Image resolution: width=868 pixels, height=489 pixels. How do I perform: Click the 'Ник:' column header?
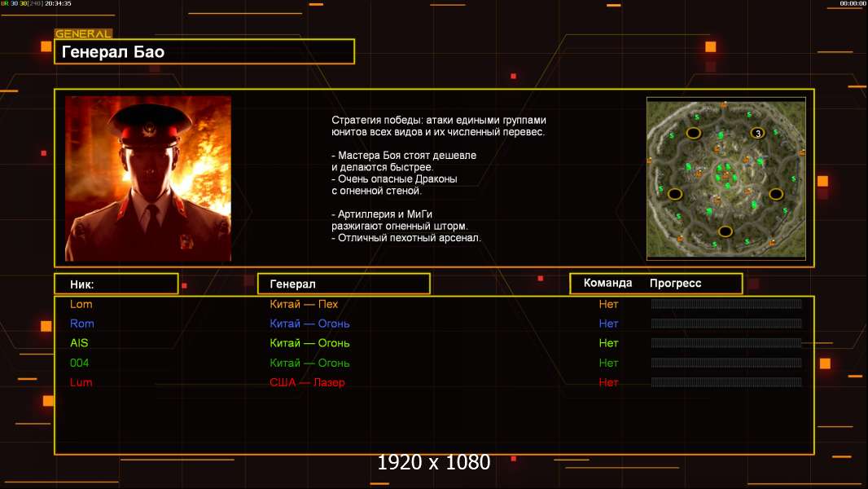(116, 284)
